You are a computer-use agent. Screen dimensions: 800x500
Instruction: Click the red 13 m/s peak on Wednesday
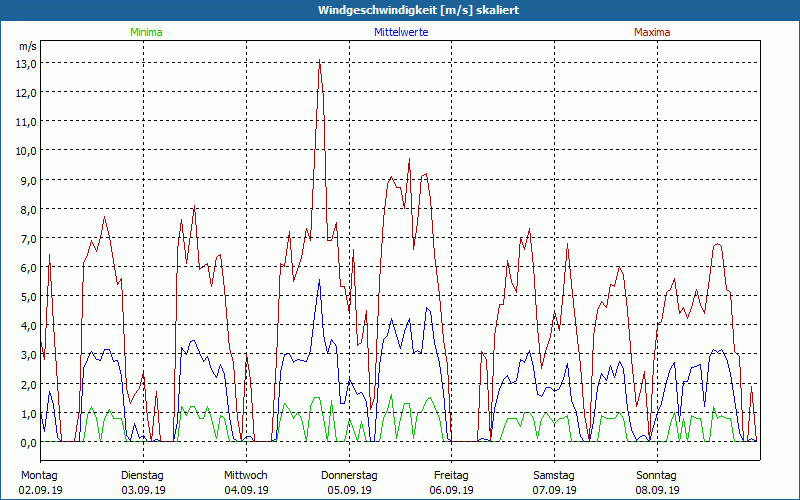coord(319,61)
